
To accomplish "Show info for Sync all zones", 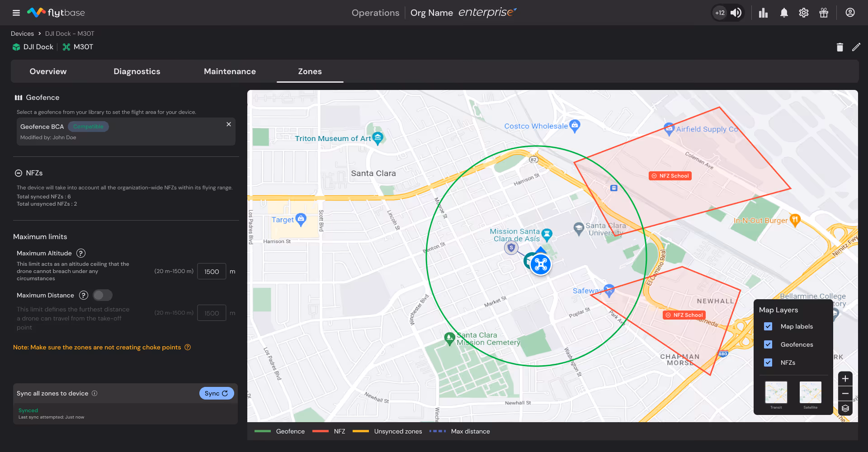I will (x=94, y=393).
